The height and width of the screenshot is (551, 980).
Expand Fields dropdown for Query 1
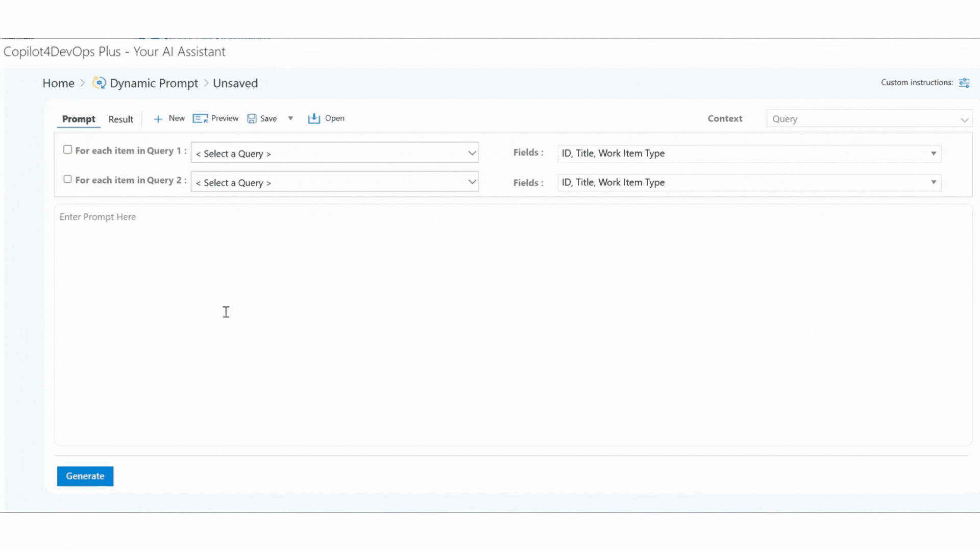(933, 154)
